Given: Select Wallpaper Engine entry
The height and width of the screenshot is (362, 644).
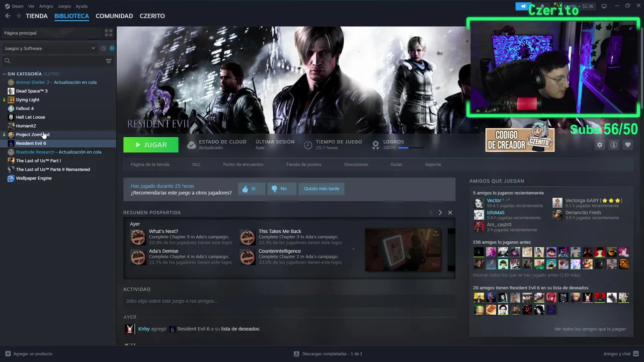Looking at the screenshot, I should 34,178.
